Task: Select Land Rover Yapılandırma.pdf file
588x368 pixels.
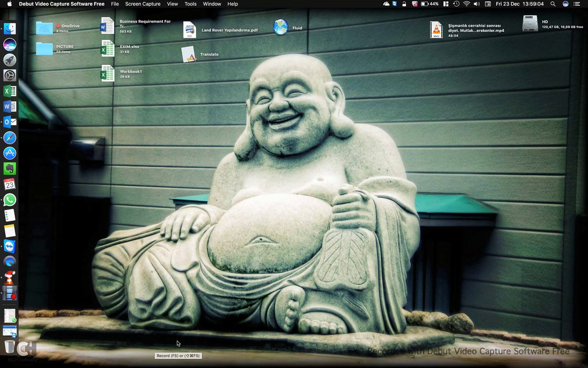Action: pyautogui.click(x=189, y=30)
